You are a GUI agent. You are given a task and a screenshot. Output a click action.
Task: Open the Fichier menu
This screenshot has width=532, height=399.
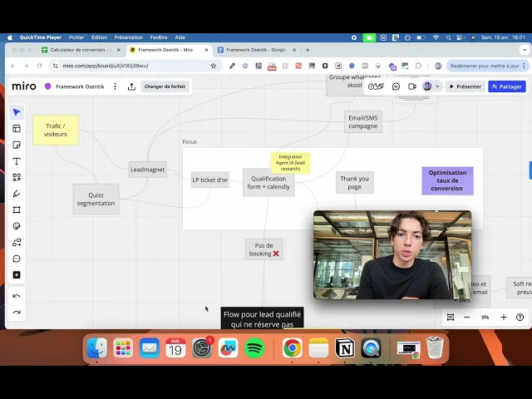(x=76, y=37)
